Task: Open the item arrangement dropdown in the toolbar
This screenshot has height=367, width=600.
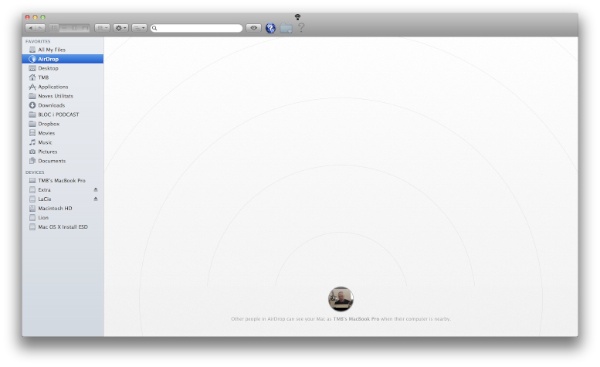Action: pos(102,28)
